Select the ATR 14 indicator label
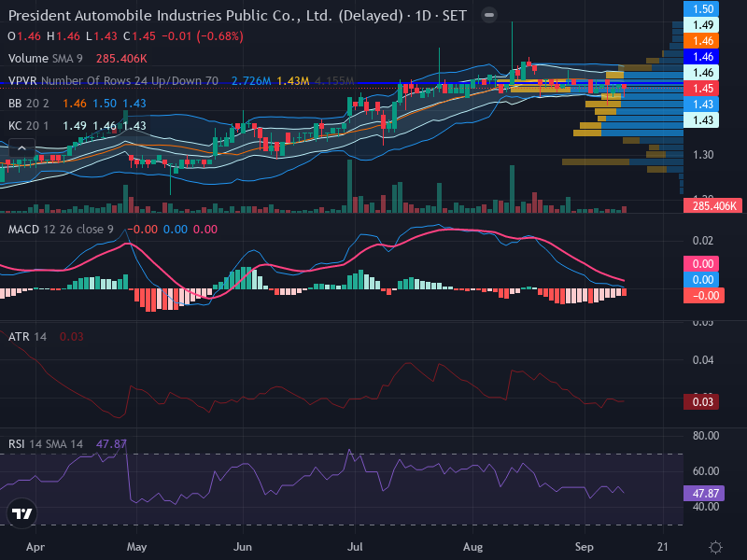Viewport: 747px width, 560px height. (28, 337)
